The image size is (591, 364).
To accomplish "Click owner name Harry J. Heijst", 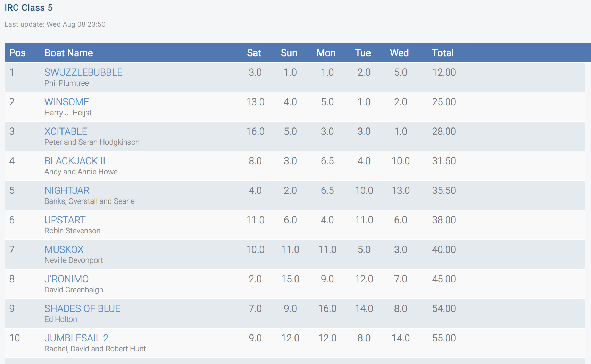I will 68,113.
